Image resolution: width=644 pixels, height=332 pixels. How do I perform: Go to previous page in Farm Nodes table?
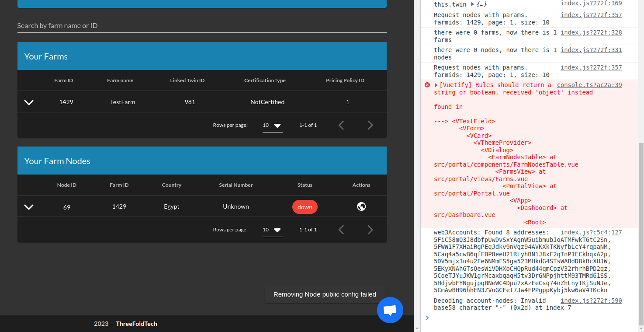(x=341, y=229)
